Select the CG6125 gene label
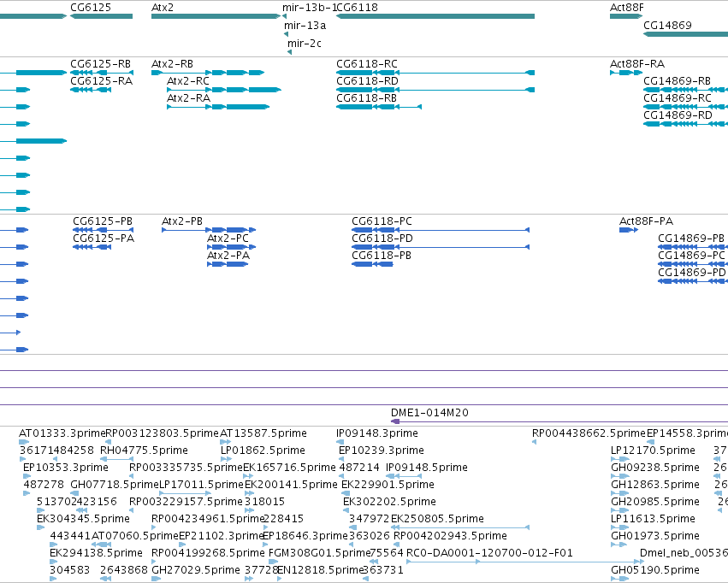Viewport: 728px width, 583px height. pos(91,8)
